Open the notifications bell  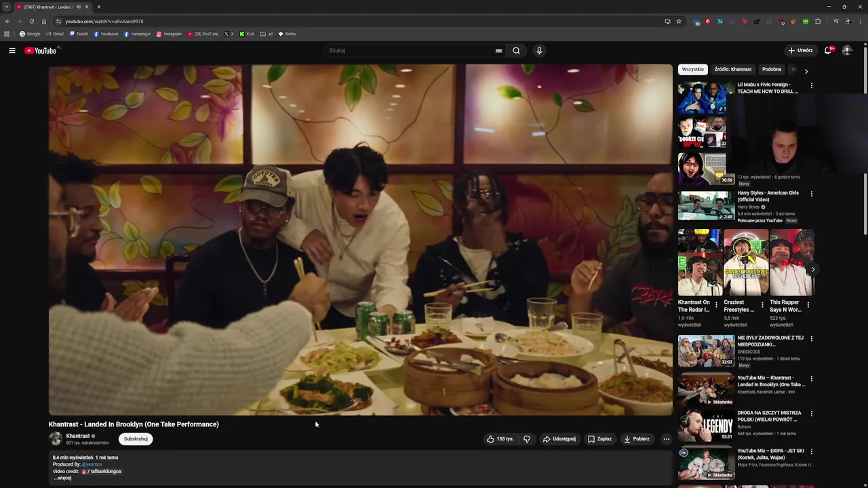[828, 50]
